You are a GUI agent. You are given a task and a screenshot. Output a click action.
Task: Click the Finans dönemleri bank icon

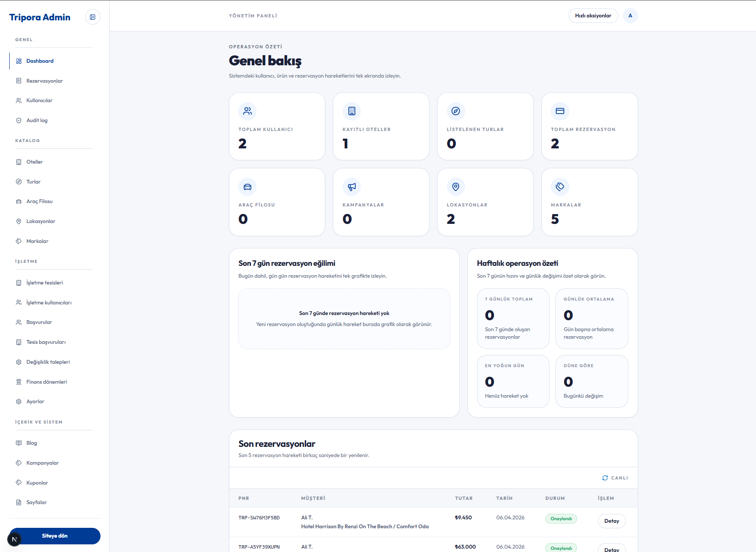(x=19, y=382)
